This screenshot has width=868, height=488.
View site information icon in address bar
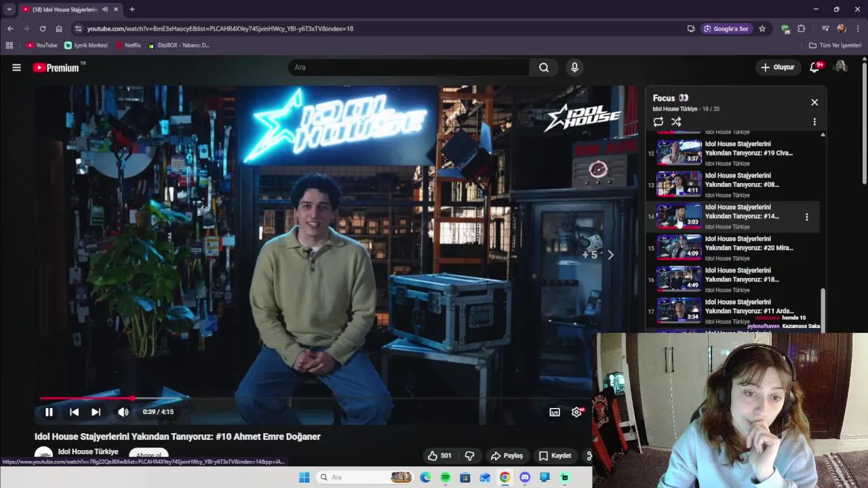78,28
